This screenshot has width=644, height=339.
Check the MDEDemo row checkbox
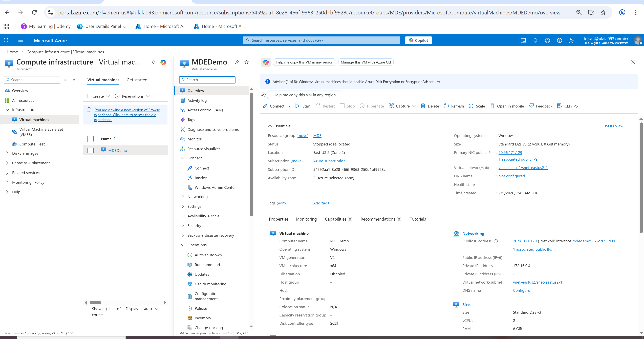click(90, 151)
